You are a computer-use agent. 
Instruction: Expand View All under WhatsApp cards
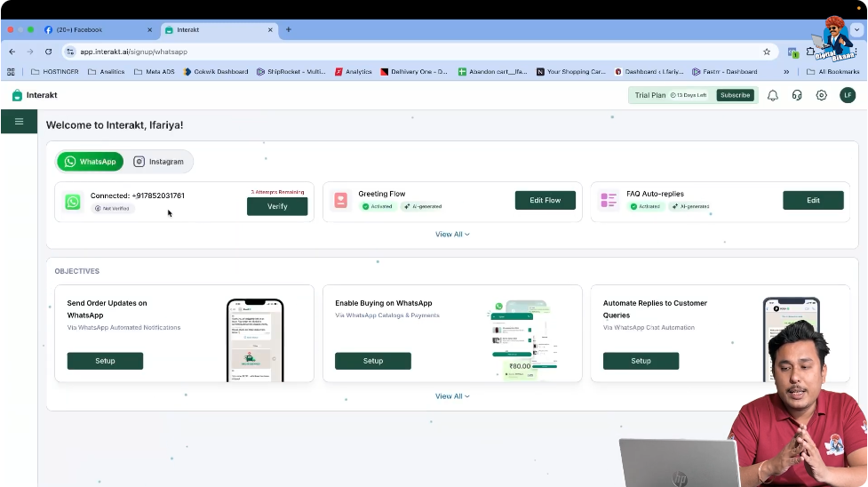point(452,235)
